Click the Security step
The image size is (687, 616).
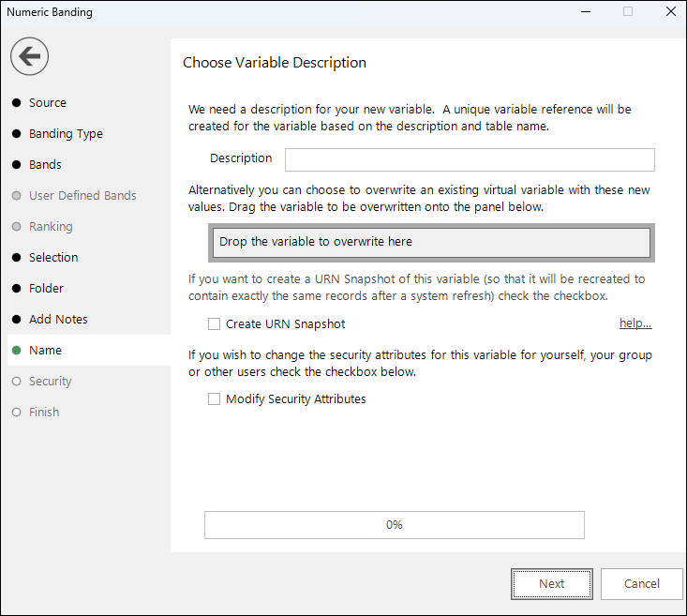50,381
